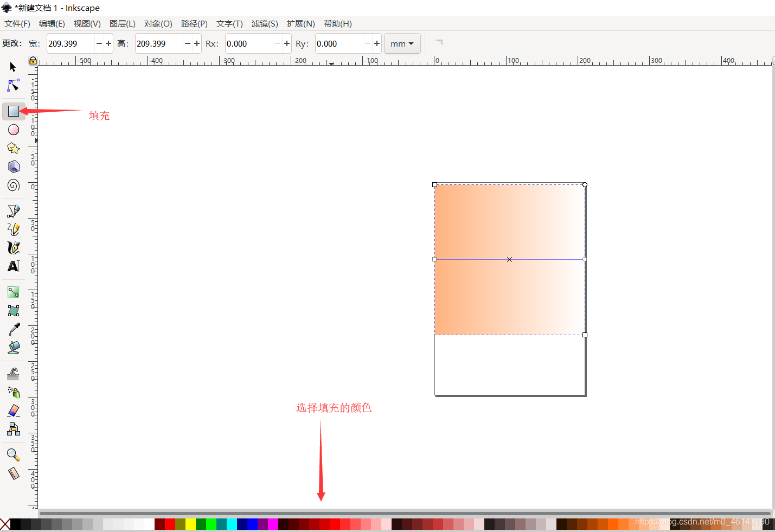Toggle the guides lock icon by ruler
The height and width of the screenshot is (532, 775).
33,60
